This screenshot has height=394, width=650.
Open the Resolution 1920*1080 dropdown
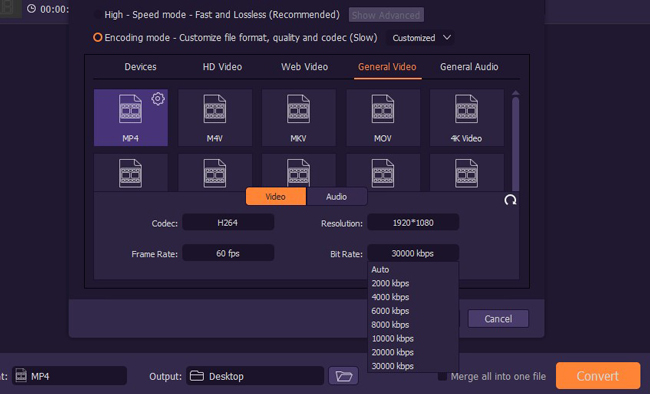413,223
